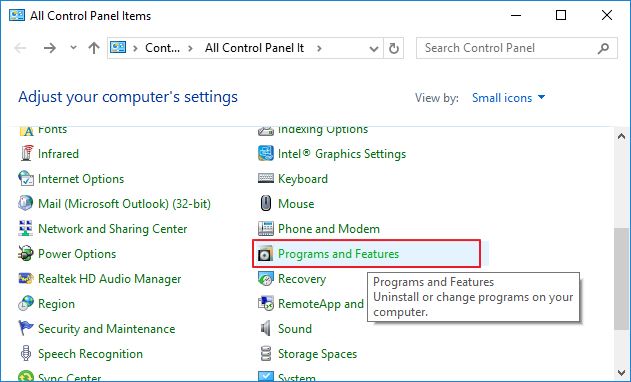Open the Region link
The image size is (631, 382).
click(x=56, y=304)
